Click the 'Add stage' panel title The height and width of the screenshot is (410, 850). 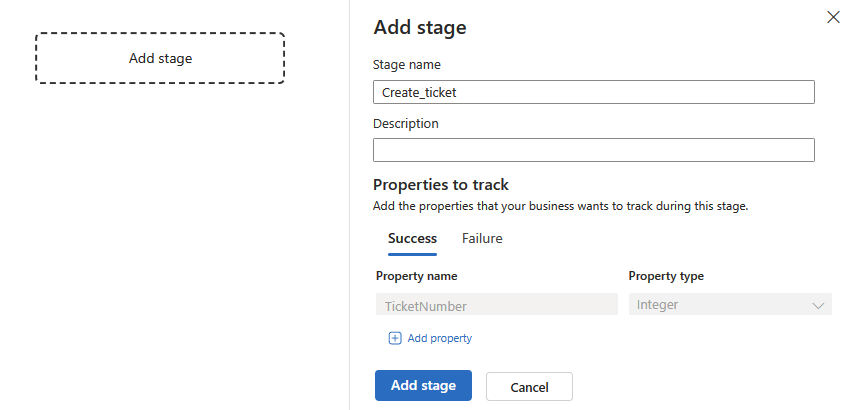pyautogui.click(x=420, y=27)
